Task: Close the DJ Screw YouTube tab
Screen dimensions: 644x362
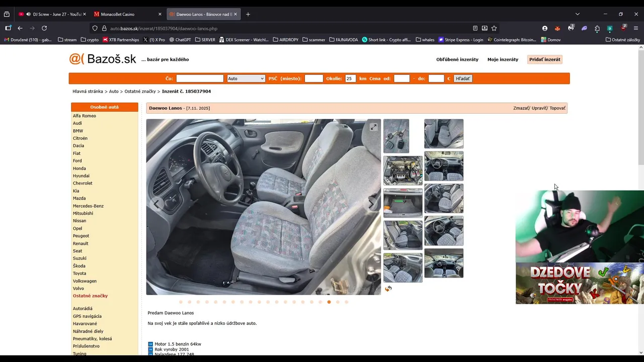Action: pos(84,14)
